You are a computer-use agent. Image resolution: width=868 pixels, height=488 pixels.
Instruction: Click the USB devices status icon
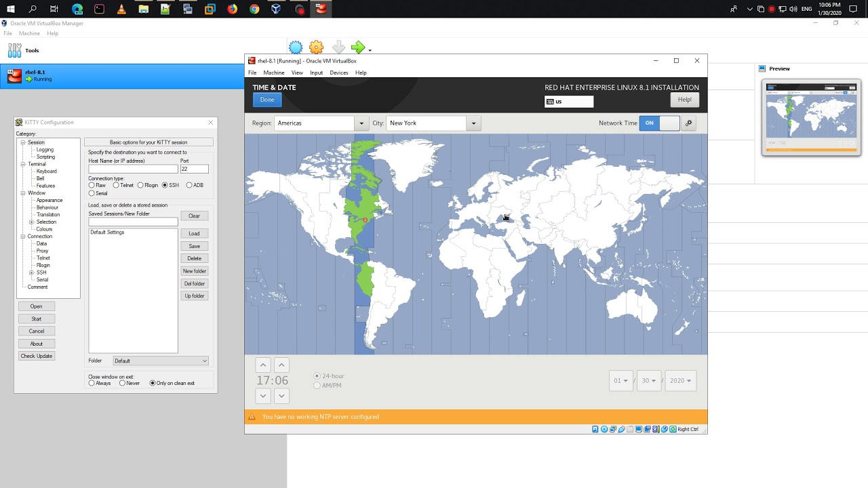pyautogui.click(x=621, y=429)
